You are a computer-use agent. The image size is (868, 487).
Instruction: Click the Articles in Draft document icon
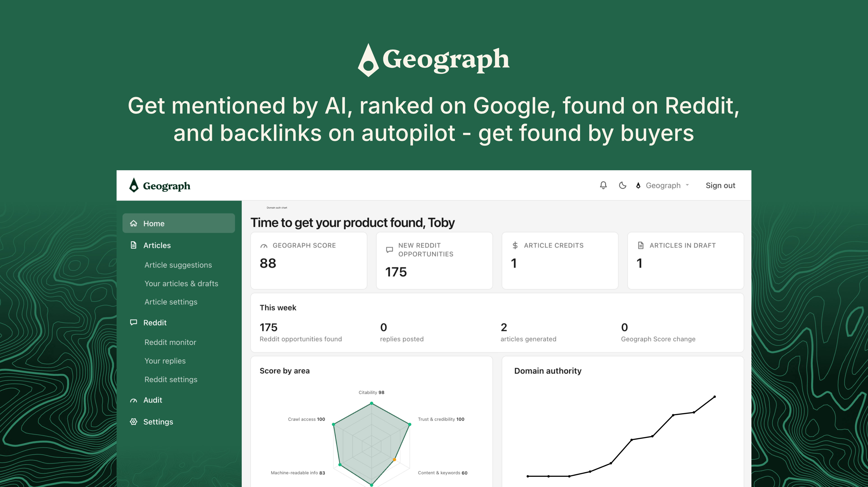click(x=641, y=245)
